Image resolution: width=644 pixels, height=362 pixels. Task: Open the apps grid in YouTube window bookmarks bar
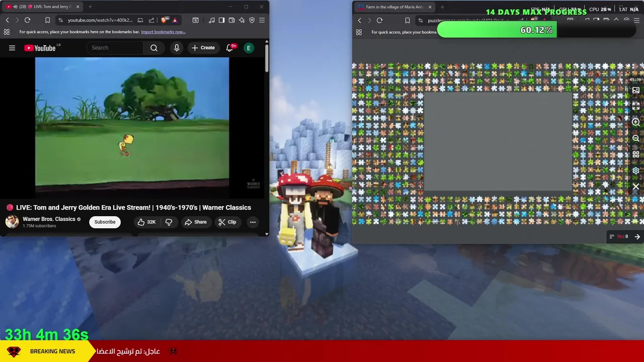(x=7, y=32)
